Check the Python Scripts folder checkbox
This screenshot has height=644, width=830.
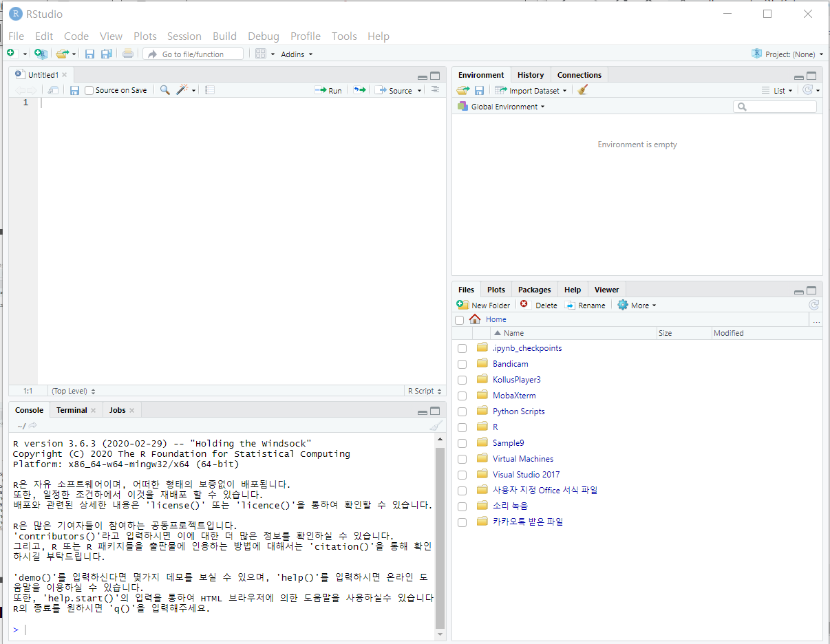pos(462,411)
